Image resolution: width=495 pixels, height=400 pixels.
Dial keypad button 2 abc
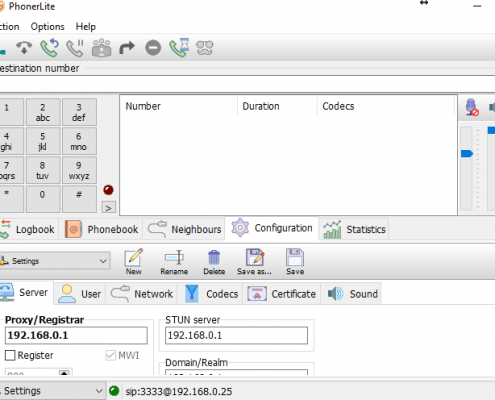43,112
